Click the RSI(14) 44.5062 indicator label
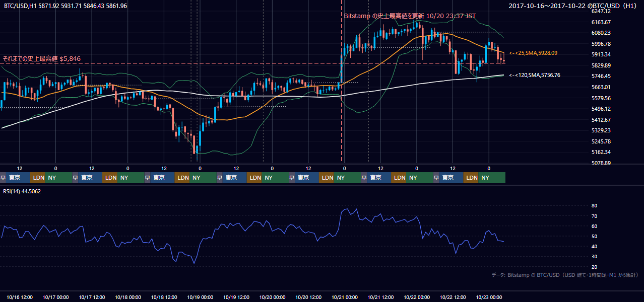The image size is (644, 302). pyautogui.click(x=23, y=191)
